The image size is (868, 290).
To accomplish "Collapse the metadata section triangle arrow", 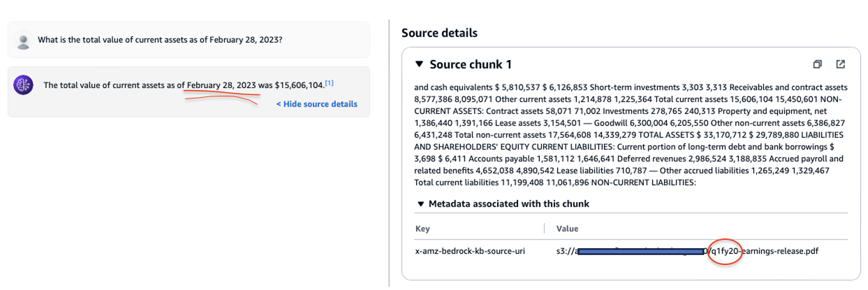I will click(x=420, y=204).
